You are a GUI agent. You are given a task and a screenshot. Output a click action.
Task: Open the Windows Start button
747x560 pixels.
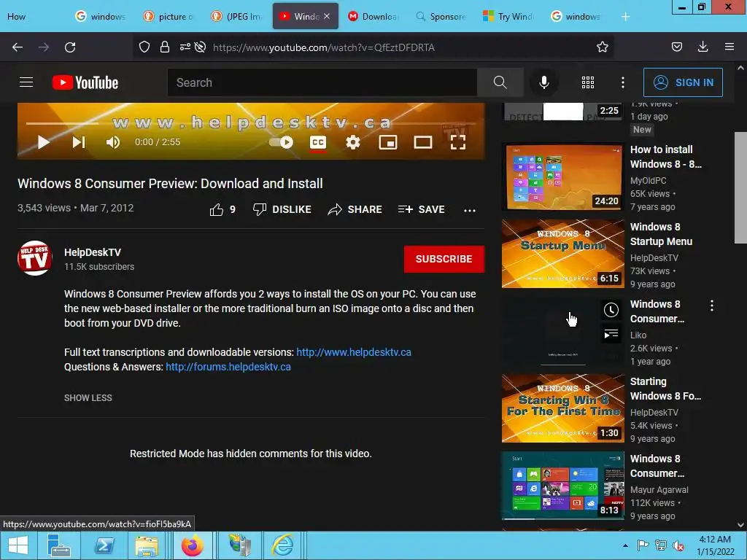[x=18, y=545]
